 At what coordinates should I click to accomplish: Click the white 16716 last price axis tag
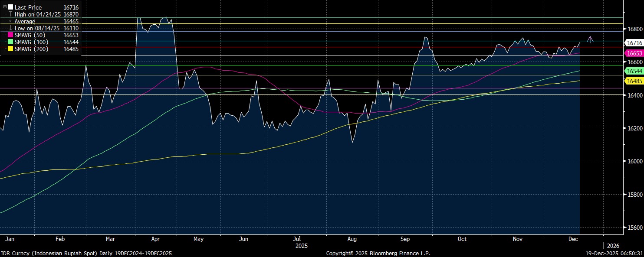tap(634, 43)
